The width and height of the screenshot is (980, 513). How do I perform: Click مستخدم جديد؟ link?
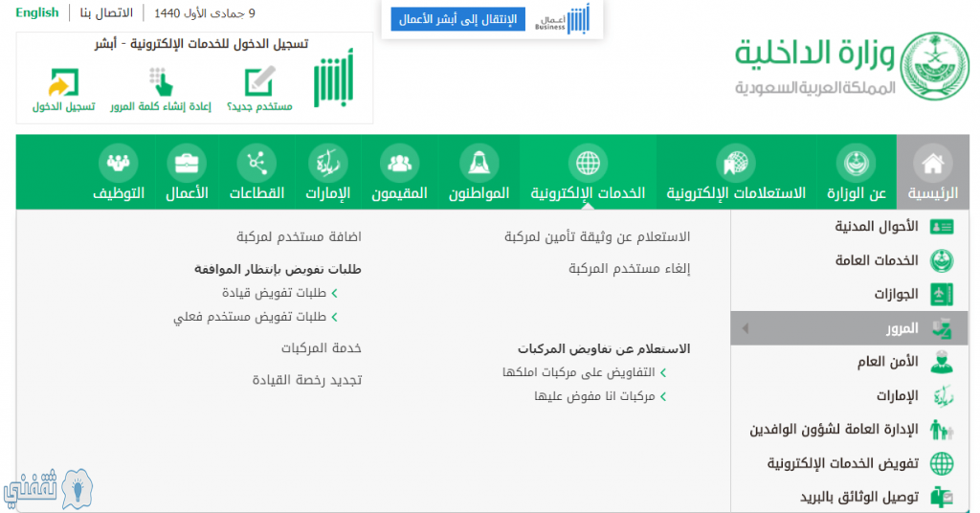click(259, 107)
